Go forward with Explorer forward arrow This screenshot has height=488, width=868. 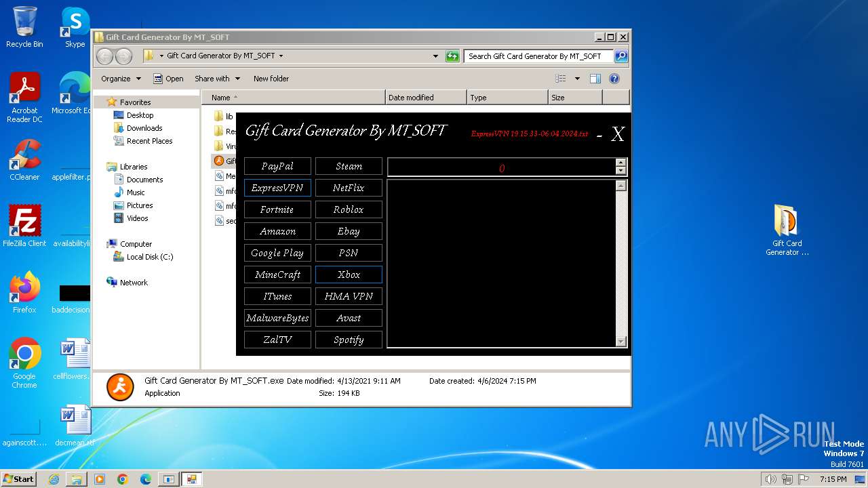[123, 56]
